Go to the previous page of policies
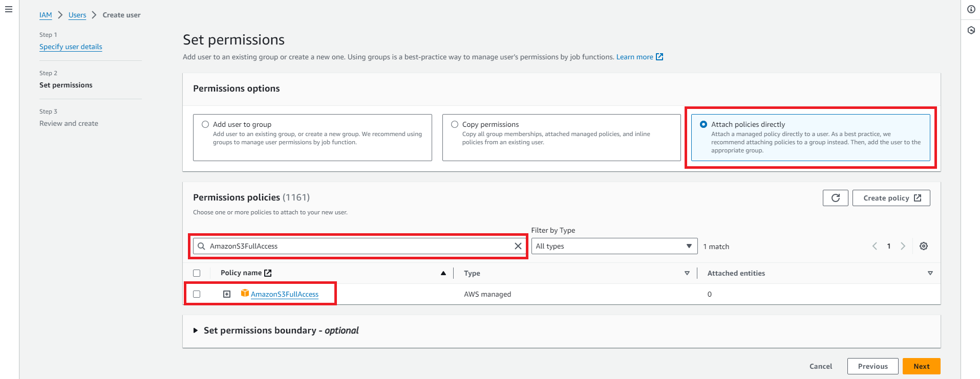Image resolution: width=980 pixels, height=379 pixels. (875, 246)
